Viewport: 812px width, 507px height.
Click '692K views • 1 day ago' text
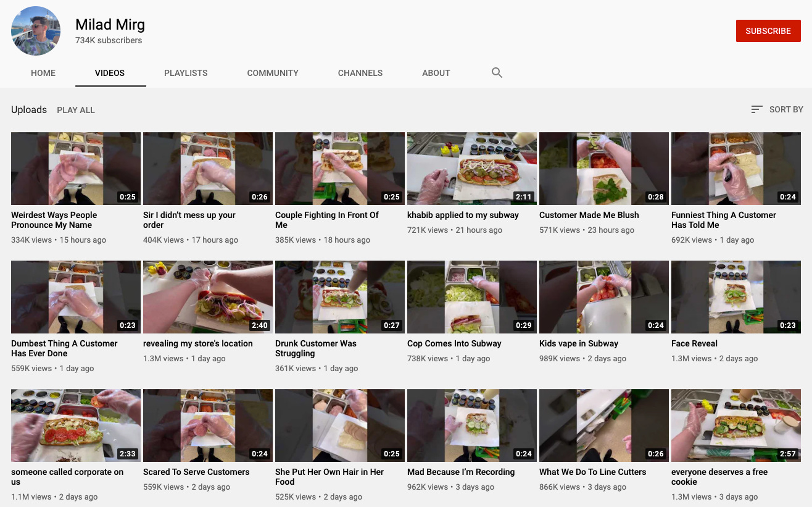point(713,240)
